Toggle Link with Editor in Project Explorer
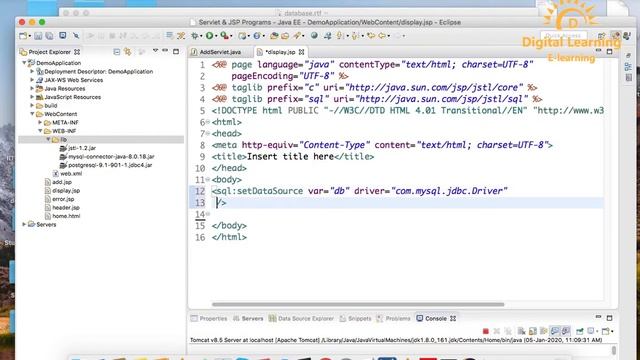 click(x=128, y=52)
